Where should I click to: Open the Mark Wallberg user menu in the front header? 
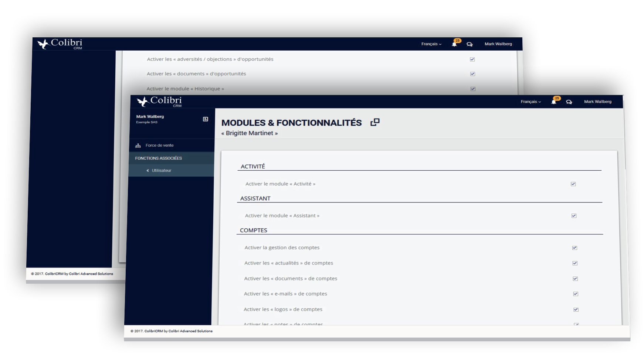(597, 102)
